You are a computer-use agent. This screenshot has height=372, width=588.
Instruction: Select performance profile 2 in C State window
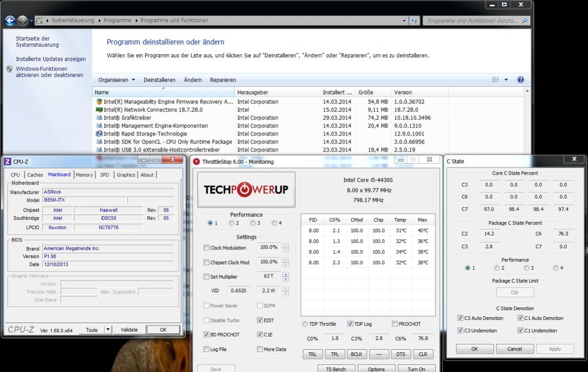click(497, 268)
